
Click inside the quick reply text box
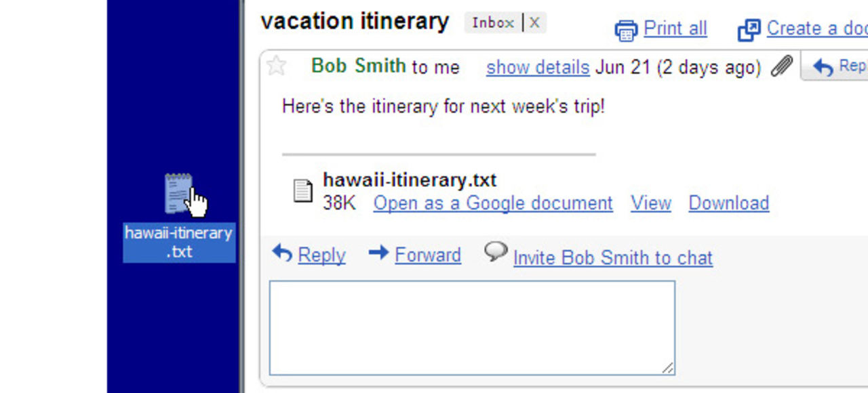[471, 327]
